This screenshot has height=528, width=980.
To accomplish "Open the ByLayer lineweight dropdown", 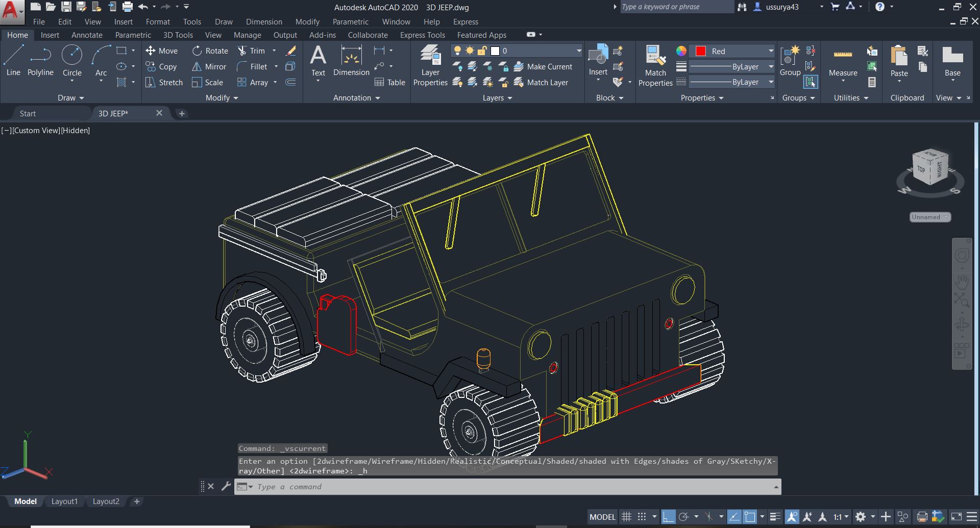I will pyautogui.click(x=732, y=66).
